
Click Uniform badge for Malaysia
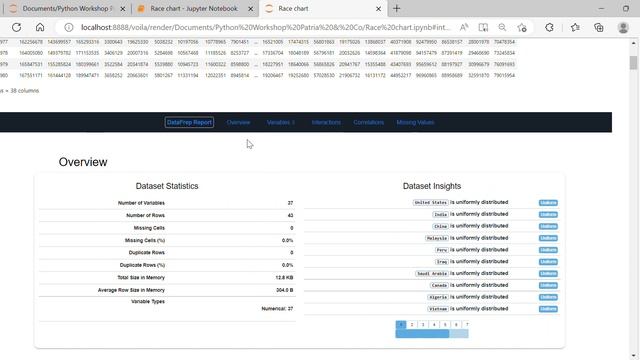pos(548,238)
